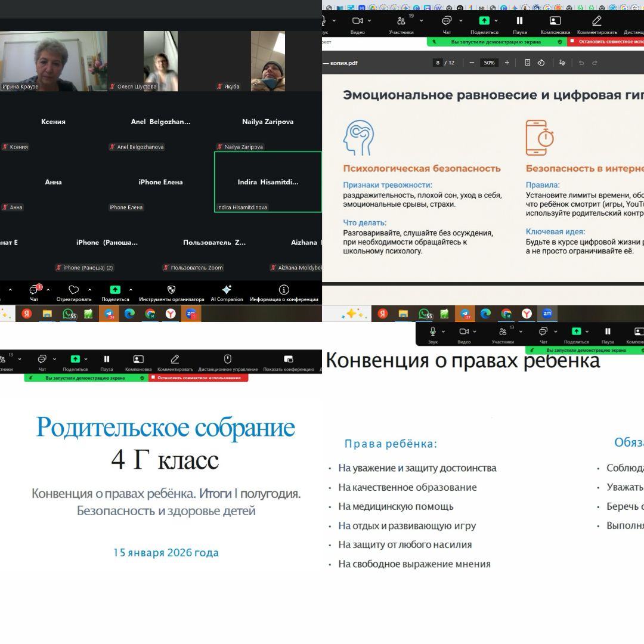Select the draw tool in PDF toolbar

[562, 63]
